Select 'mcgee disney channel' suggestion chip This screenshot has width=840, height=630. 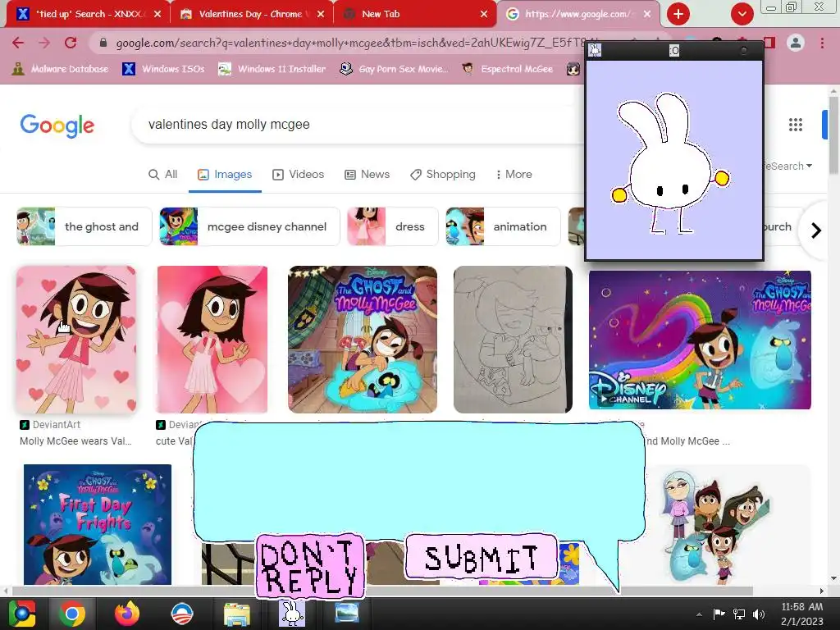coord(249,226)
